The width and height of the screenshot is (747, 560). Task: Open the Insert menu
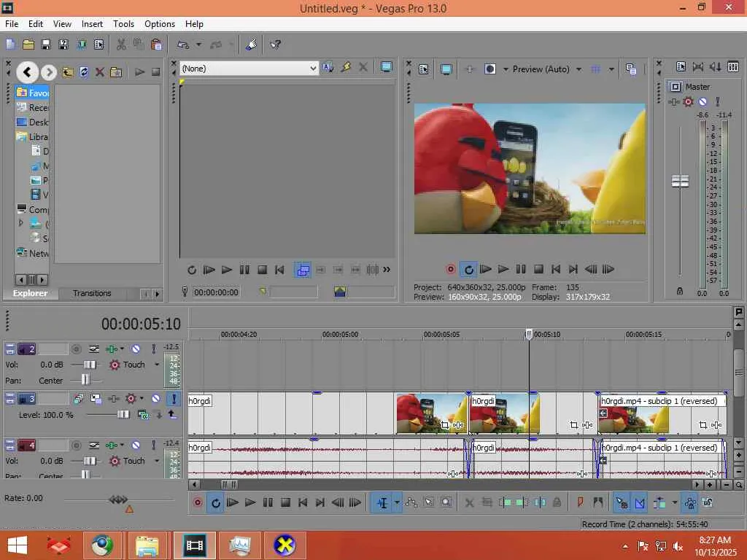point(92,24)
